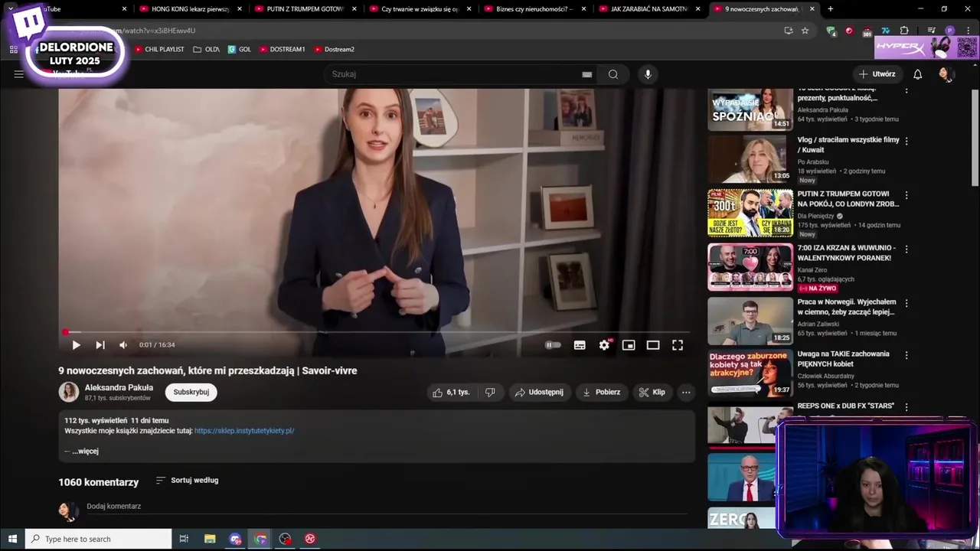The height and width of the screenshot is (551, 980).
Task: Click the red video progress bar
Action: tap(376, 332)
